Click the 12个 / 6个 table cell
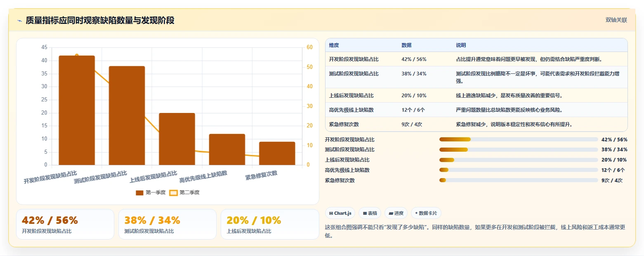 click(x=413, y=110)
